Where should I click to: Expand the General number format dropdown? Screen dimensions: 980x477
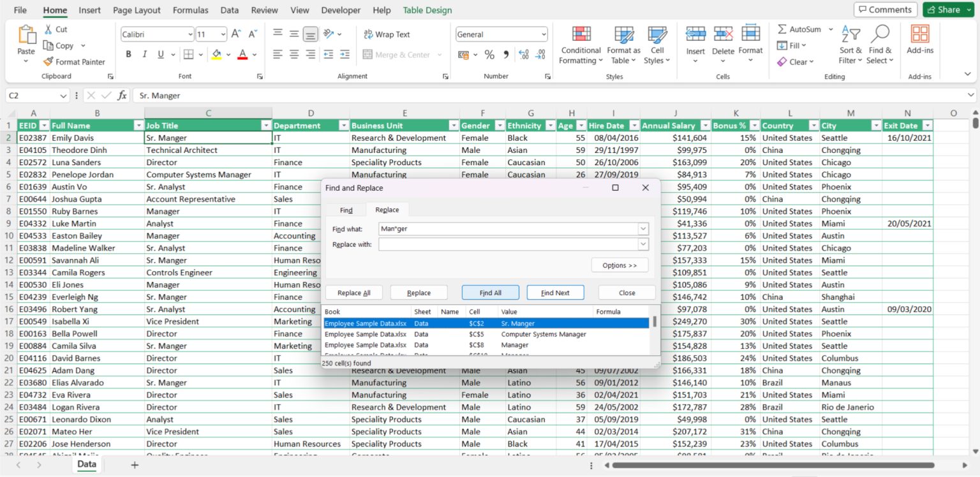[x=543, y=34]
